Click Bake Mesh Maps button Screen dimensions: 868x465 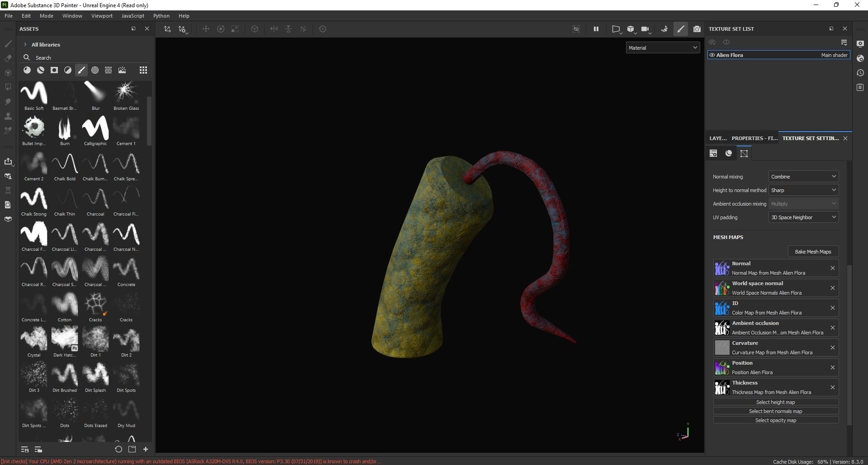tap(813, 252)
